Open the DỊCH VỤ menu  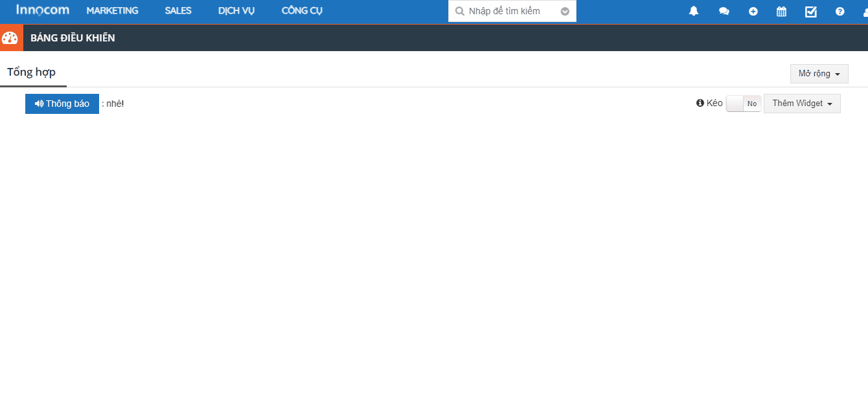[x=236, y=11]
